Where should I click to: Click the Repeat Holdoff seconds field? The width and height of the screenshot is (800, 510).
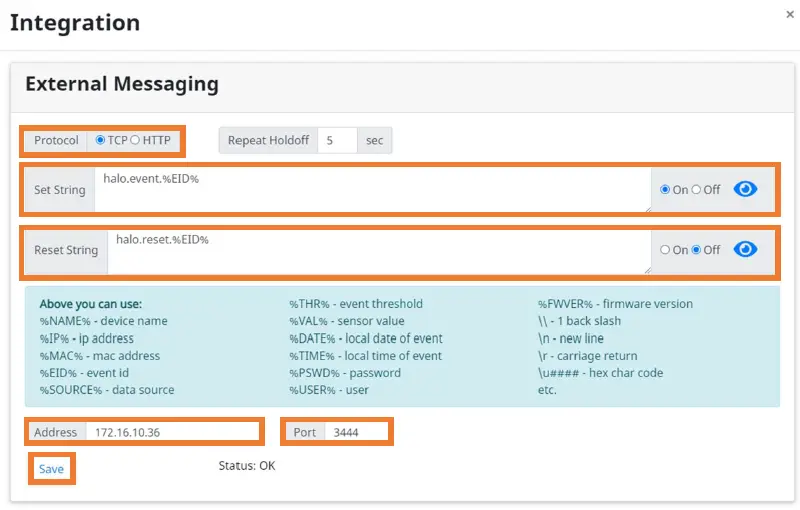[x=337, y=140]
